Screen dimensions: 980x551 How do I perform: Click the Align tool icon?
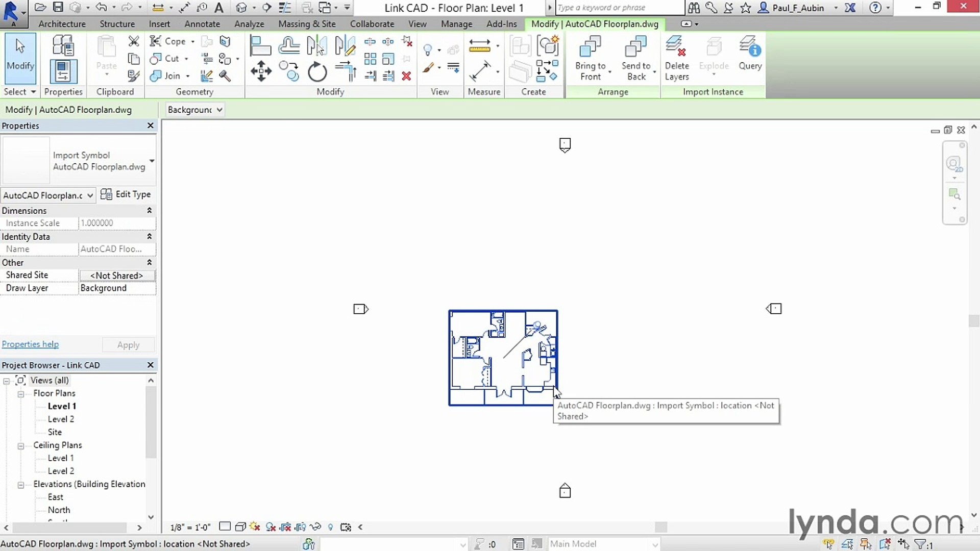[260, 46]
